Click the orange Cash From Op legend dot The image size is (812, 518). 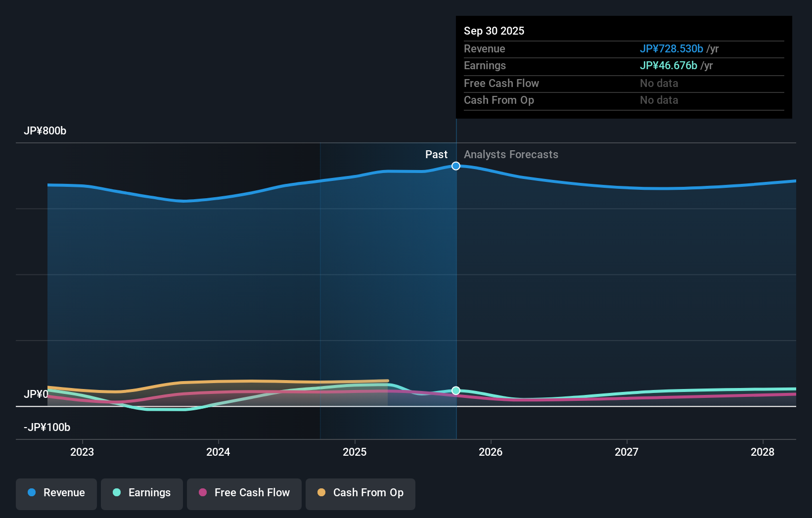coord(321,493)
